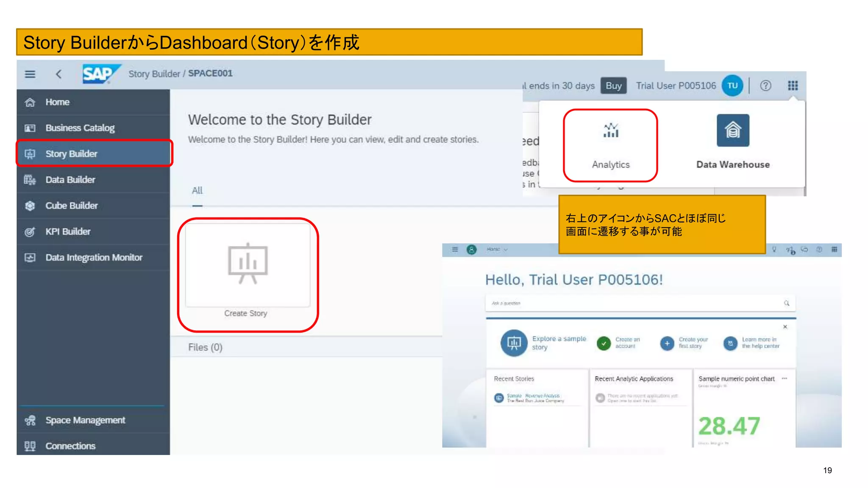Open grid icon in Analytics window header
The width and height of the screenshot is (868, 488).
834,250
